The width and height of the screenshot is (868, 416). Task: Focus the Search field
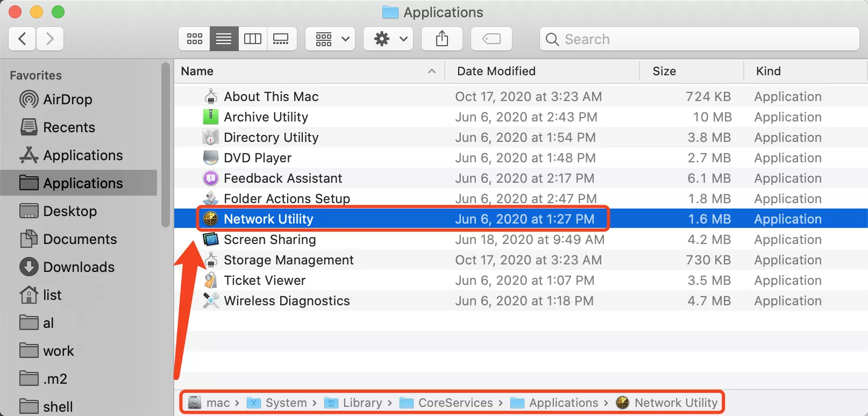[x=699, y=39]
